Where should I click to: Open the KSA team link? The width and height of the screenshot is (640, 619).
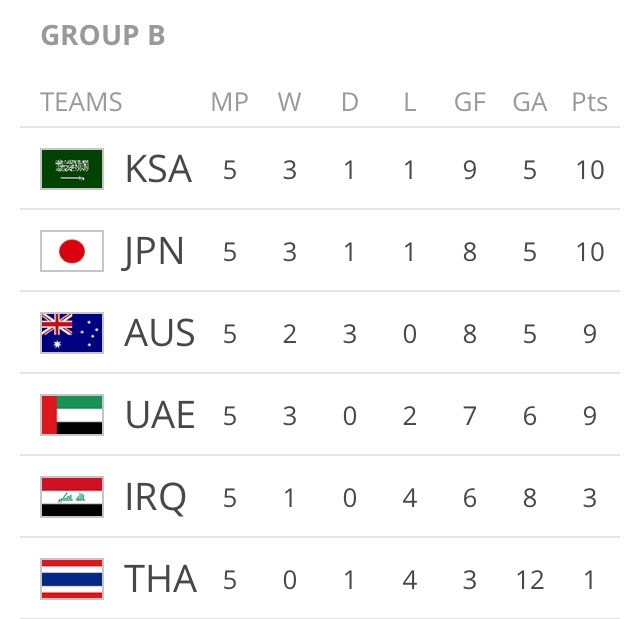(x=158, y=169)
